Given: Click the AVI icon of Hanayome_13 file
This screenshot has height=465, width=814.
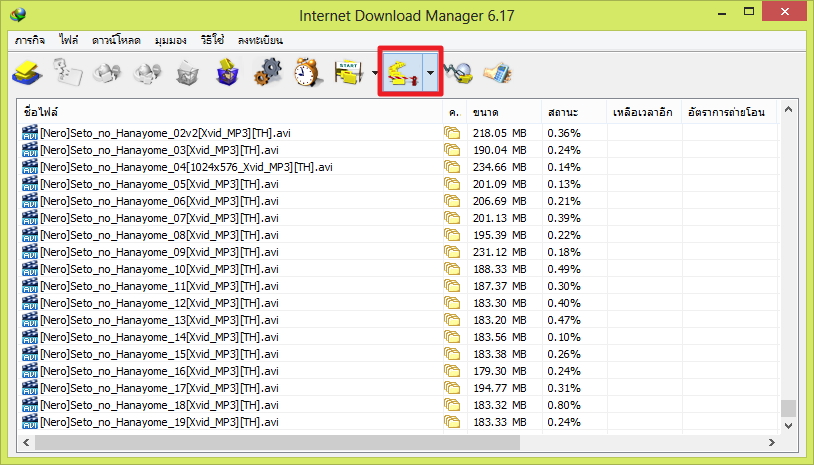Looking at the screenshot, I should (x=30, y=320).
